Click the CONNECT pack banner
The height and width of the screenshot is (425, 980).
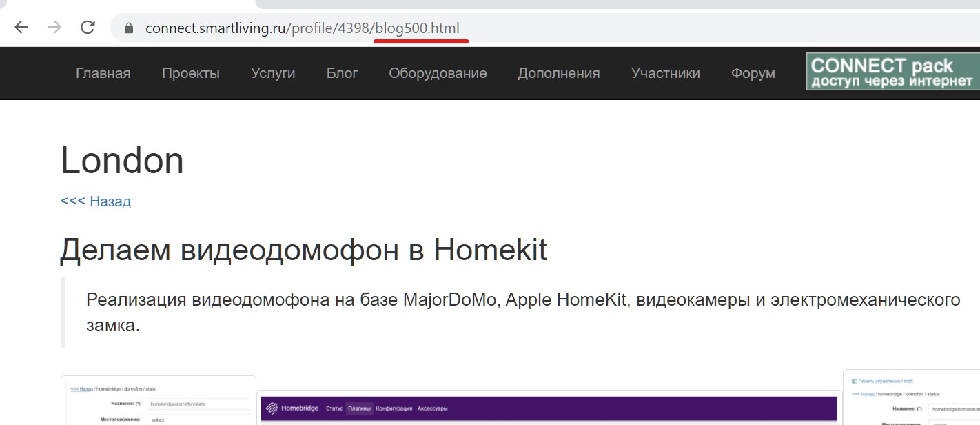tap(893, 72)
